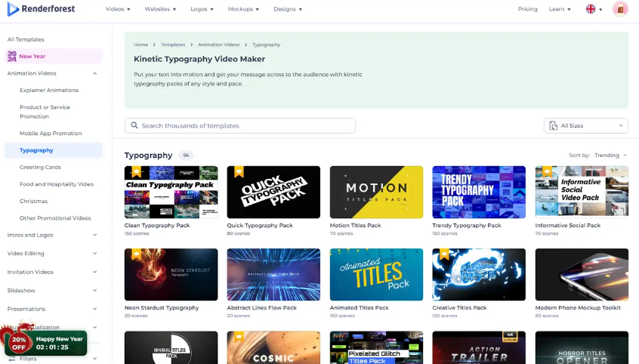Click the Renderforest logo
The width and height of the screenshot is (639, 364).
click(x=41, y=8)
